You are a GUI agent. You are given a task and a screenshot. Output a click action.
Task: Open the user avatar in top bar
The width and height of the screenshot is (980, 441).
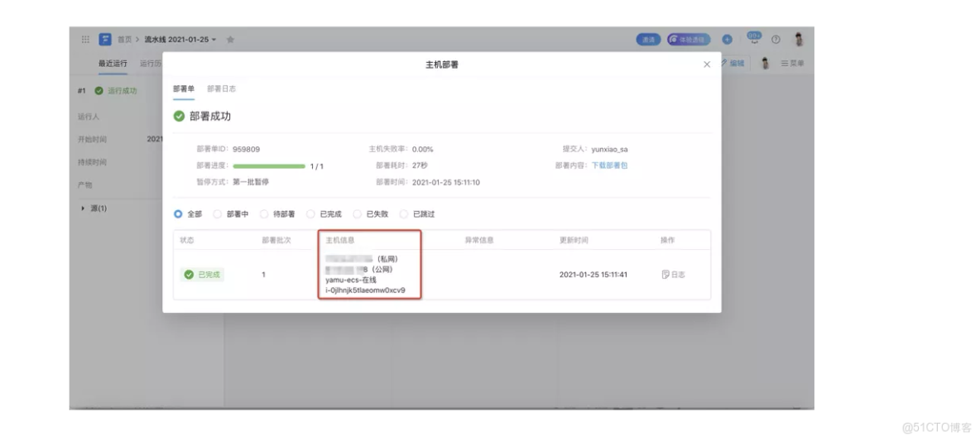point(799,40)
